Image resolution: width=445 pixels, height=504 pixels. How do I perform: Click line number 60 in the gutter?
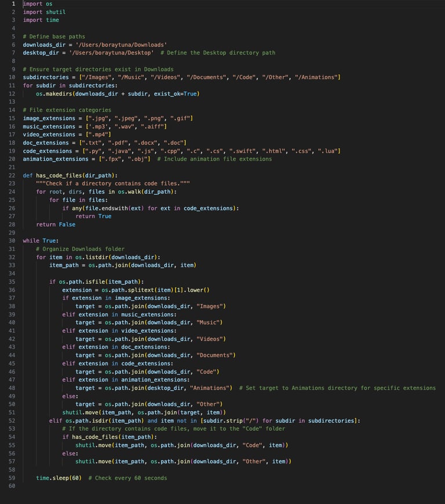(x=12, y=486)
